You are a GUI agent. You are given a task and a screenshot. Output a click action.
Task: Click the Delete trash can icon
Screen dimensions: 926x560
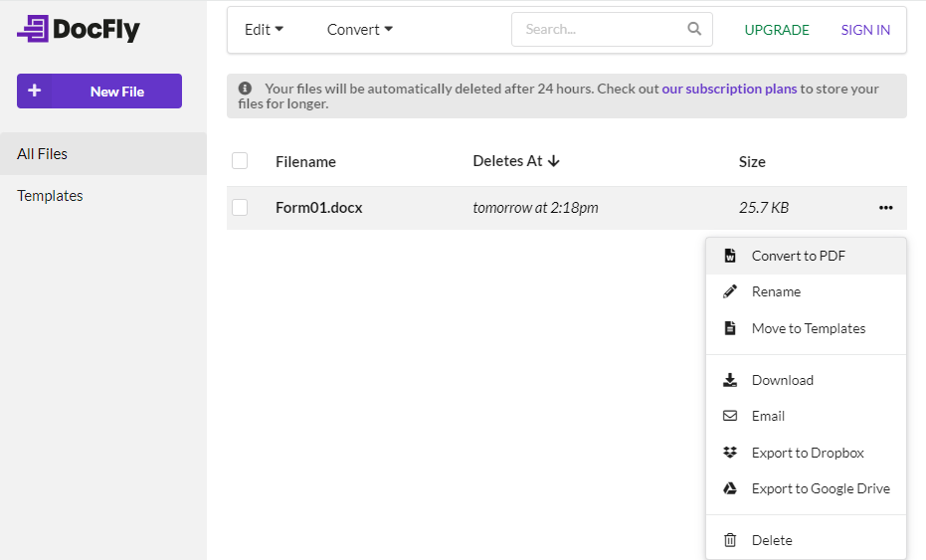(x=730, y=540)
